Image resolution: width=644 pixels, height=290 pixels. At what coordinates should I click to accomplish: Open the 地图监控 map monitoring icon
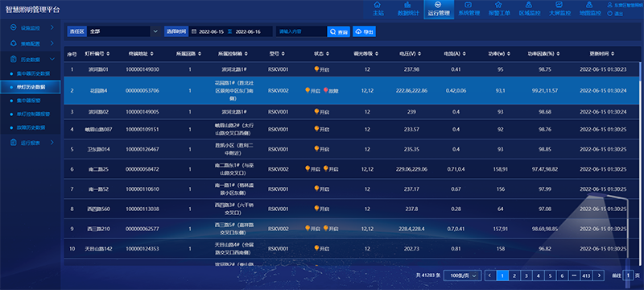589,5
